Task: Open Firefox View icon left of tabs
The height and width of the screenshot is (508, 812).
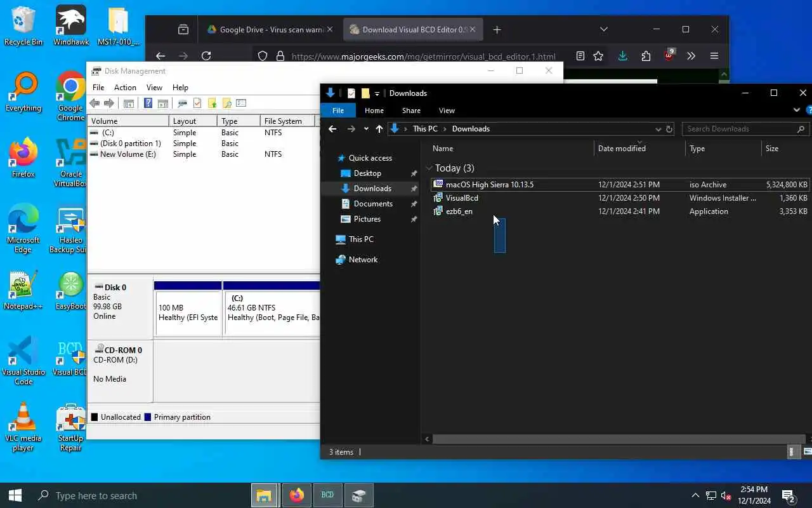Action: pyautogui.click(x=183, y=29)
